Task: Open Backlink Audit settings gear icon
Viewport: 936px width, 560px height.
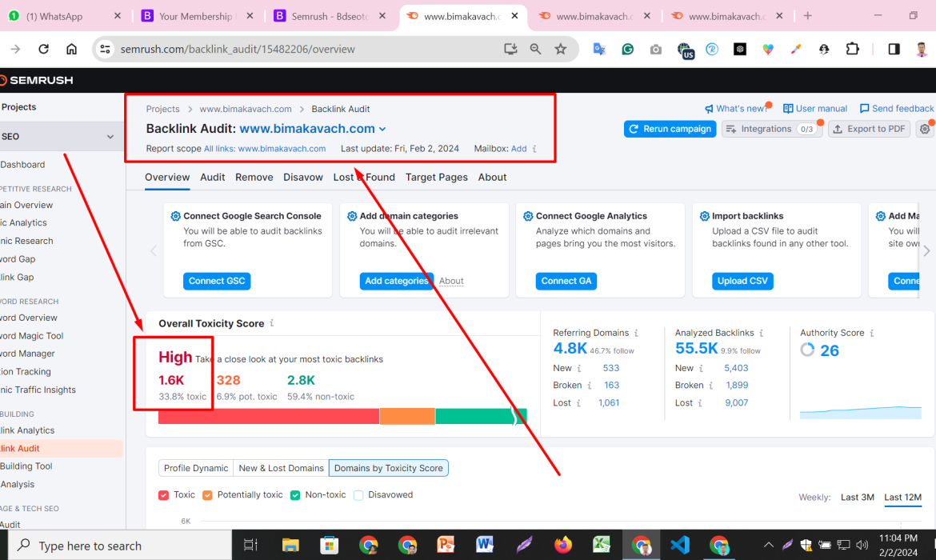Action: (925, 129)
